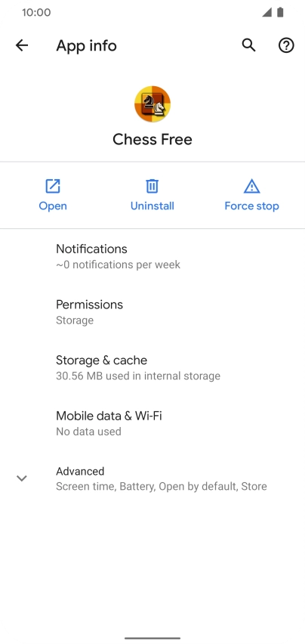Open Storage & cache details
The width and height of the screenshot is (305, 644).
click(x=152, y=367)
